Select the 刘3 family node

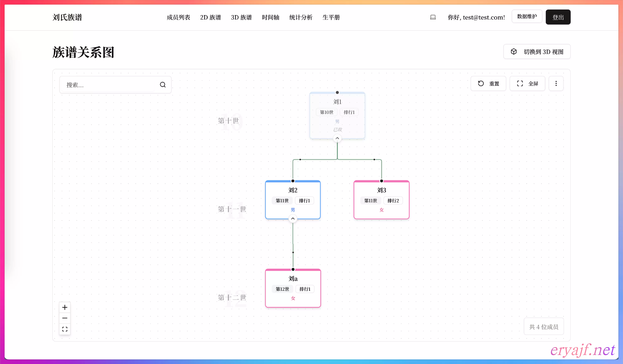381,200
